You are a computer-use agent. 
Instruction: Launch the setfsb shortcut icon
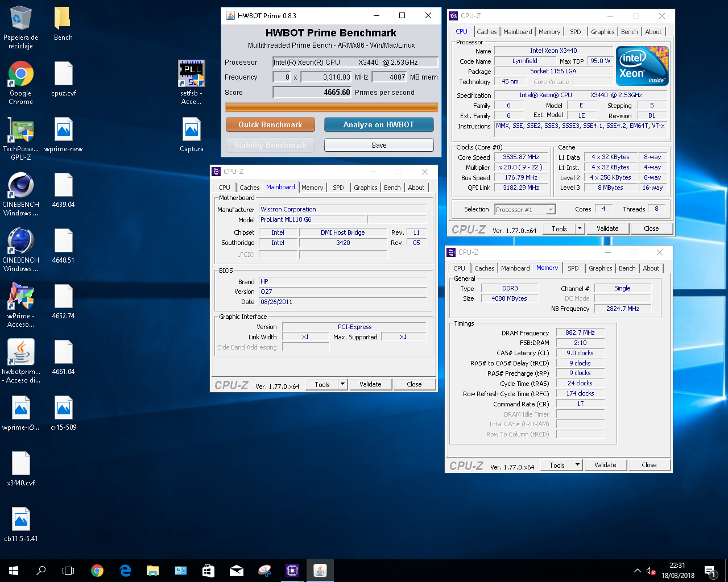[x=192, y=82]
